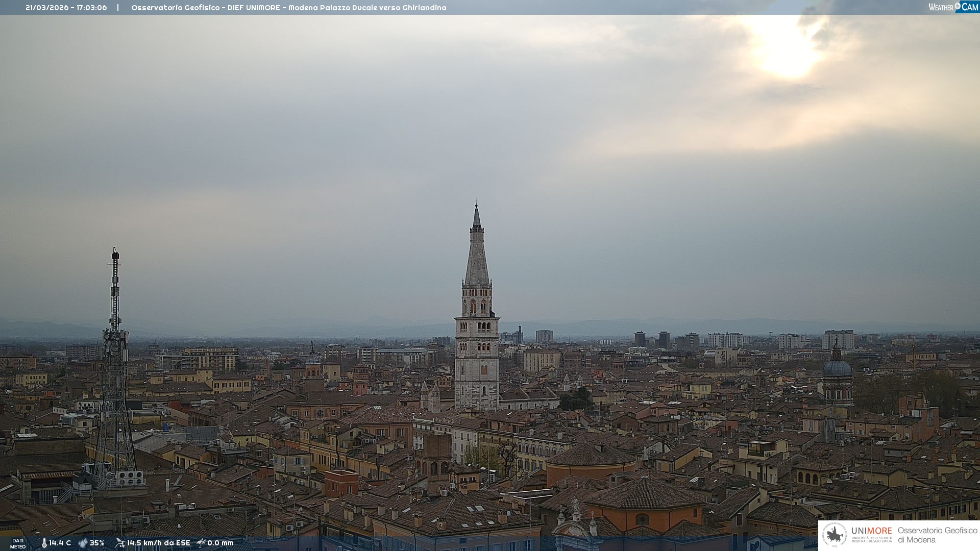Screen dimensions: 980x551
Task: Click the DATI METEO label
Action: (x=18, y=543)
